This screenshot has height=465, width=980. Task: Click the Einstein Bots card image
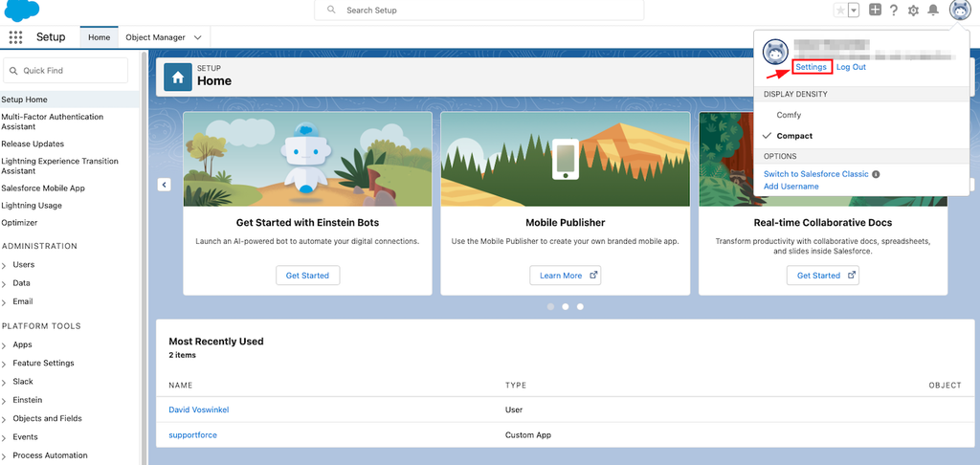pos(307,160)
